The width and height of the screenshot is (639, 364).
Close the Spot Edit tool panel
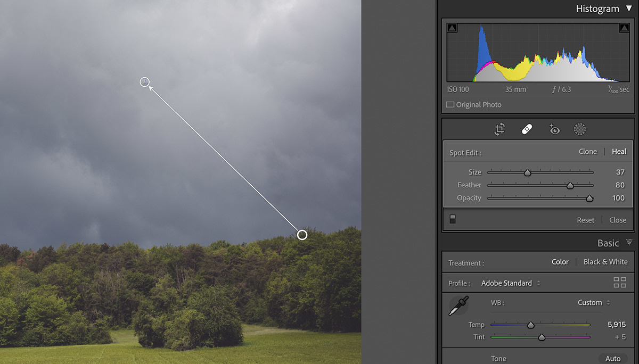point(618,220)
